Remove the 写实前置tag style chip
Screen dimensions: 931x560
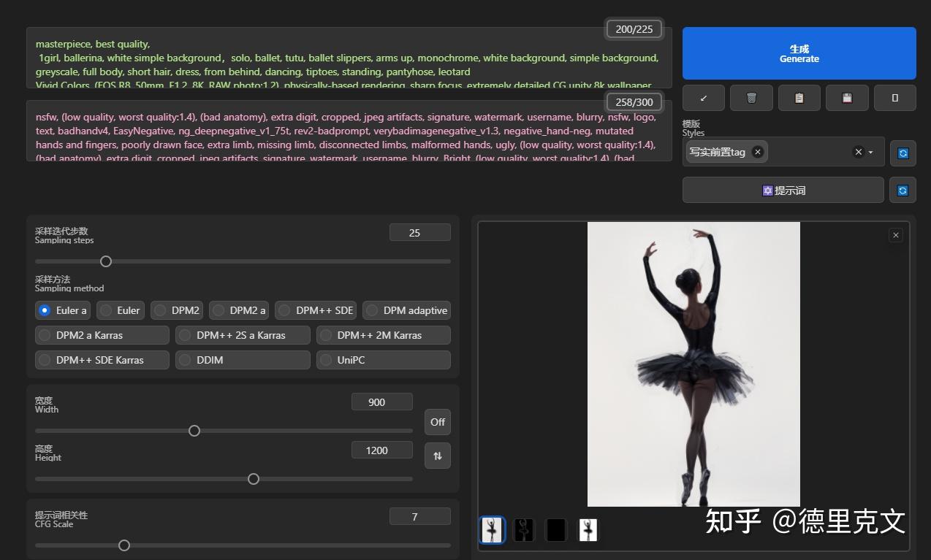(x=758, y=152)
